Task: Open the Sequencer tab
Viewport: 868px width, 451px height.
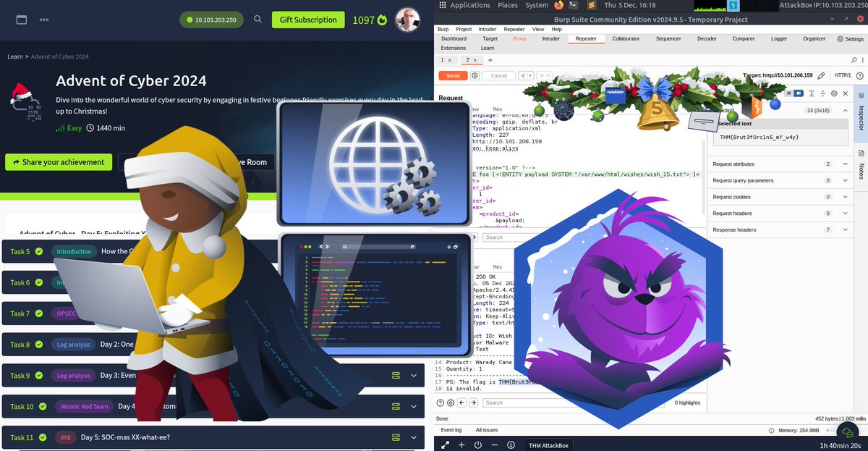Action: (x=668, y=39)
